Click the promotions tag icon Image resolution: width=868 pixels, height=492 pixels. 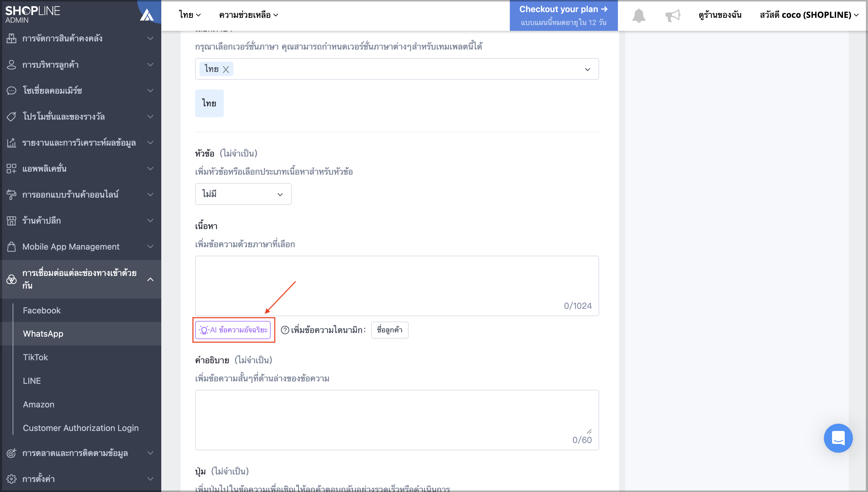coord(11,117)
